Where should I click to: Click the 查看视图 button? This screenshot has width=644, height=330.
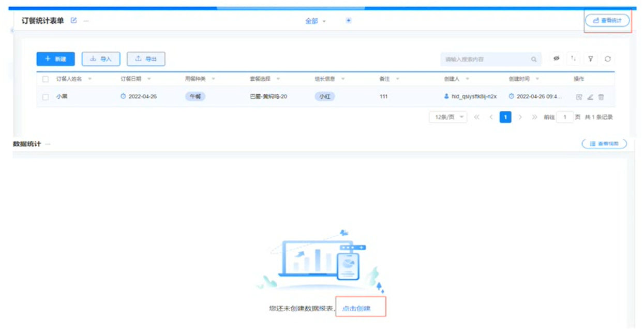pos(604,144)
